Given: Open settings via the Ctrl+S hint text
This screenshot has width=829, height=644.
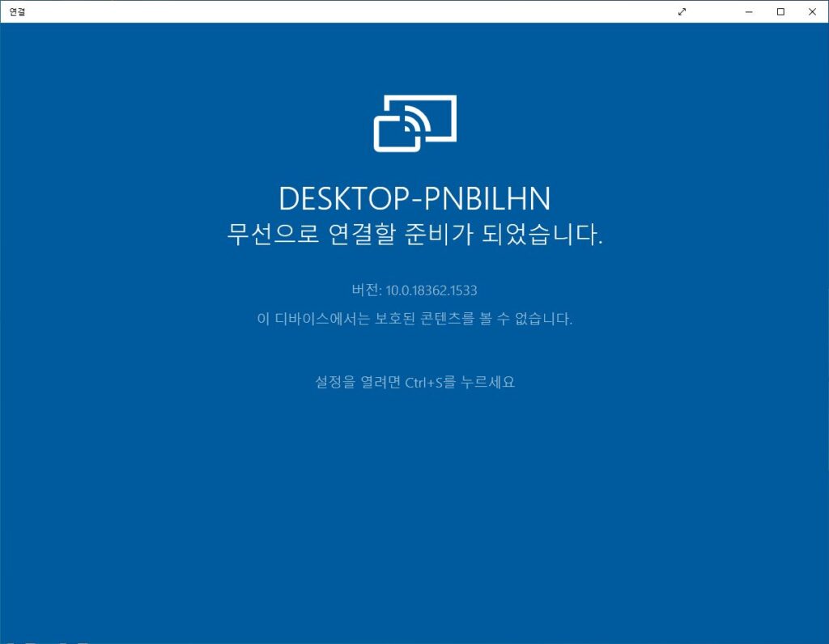Looking at the screenshot, I should pos(414,381).
